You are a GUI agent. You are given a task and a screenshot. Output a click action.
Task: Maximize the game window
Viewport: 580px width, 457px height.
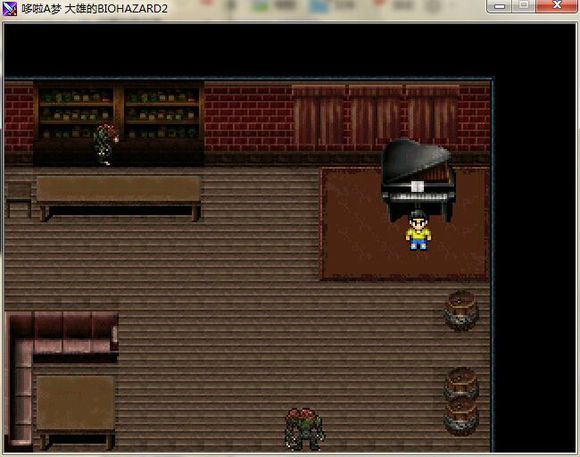[x=524, y=6]
